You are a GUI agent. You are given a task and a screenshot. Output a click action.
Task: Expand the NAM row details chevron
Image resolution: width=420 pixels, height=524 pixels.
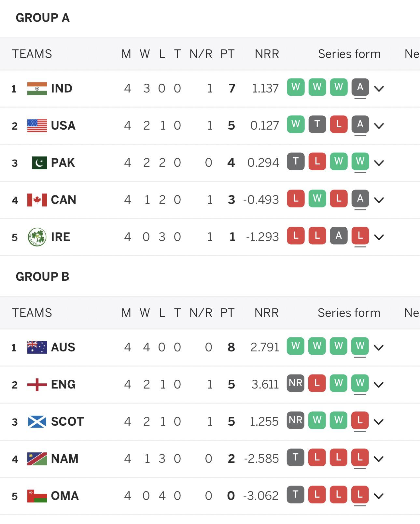click(x=379, y=459)
